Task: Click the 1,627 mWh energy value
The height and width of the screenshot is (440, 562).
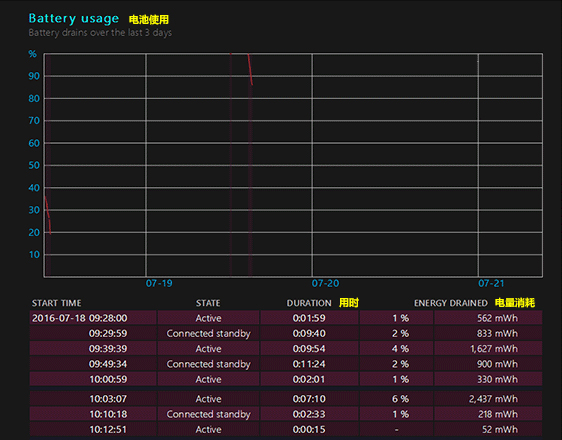Action: pos(494,349)
